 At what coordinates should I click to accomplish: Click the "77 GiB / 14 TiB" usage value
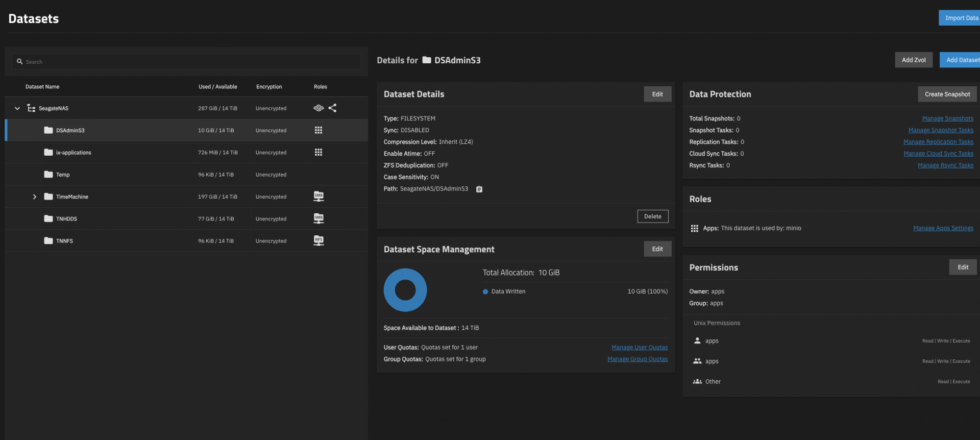click(x=216, y=219)
